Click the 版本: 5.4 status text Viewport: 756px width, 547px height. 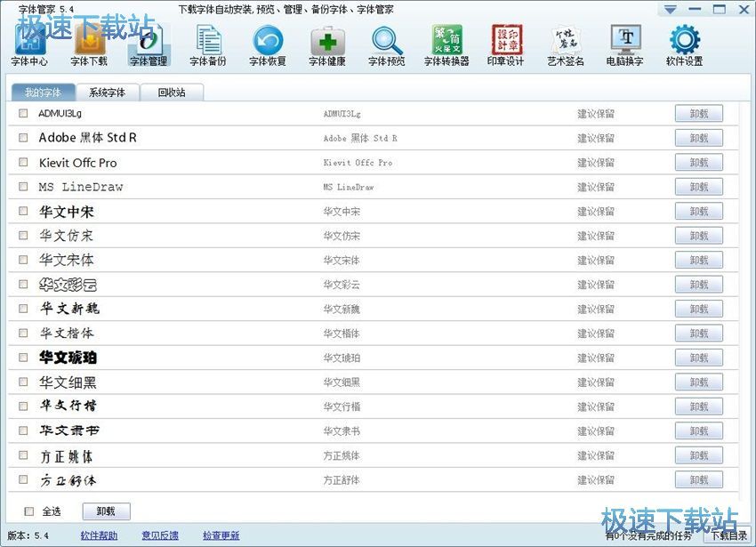[28, 535]
